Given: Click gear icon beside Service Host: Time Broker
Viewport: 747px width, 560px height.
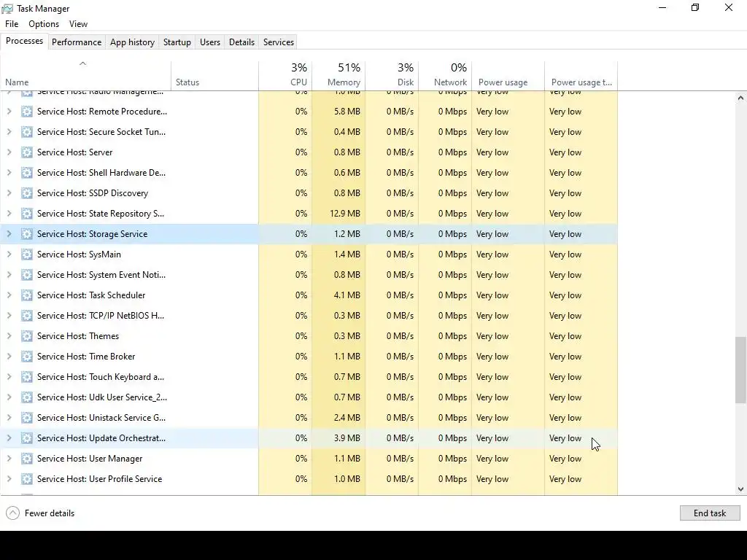Looking at the screenshot, I should 27,357.
